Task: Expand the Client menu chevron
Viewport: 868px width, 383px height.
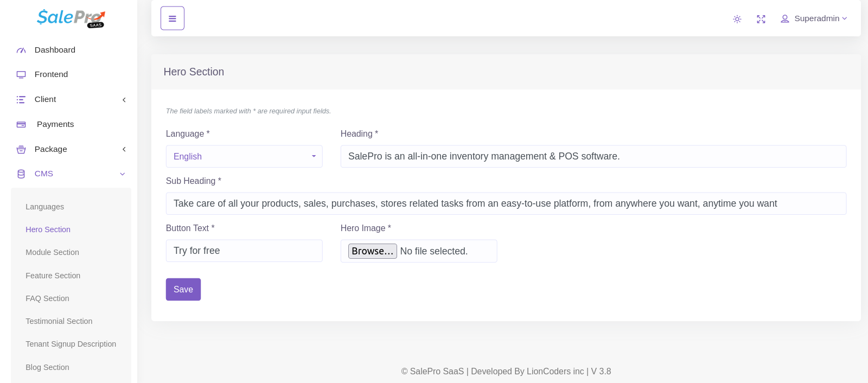Action: click(x=124, y=100)
